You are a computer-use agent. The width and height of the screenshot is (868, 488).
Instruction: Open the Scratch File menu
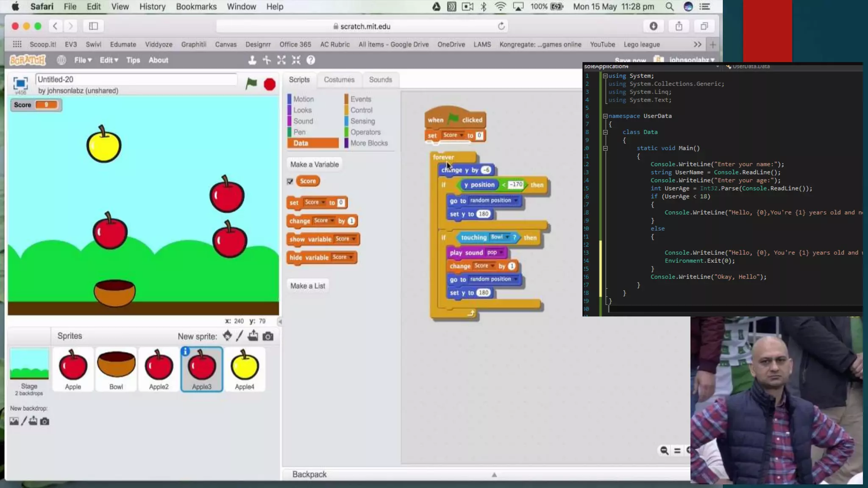point(83,60)
